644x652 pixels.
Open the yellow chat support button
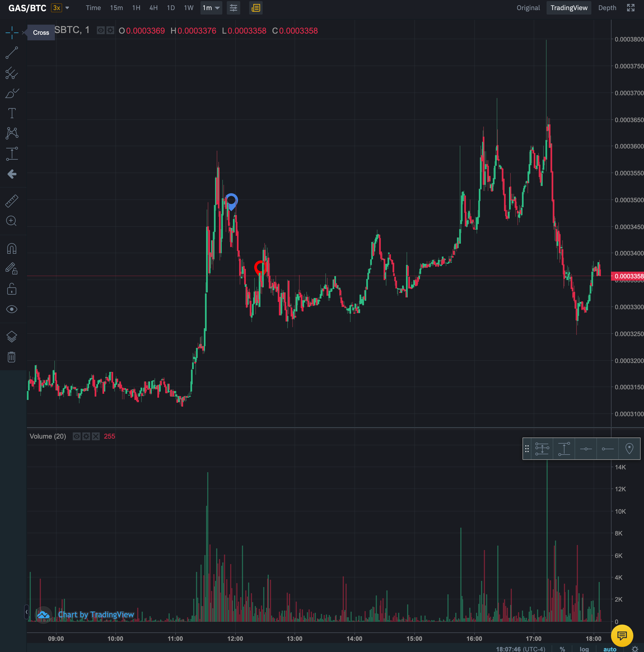tap(622, 635)
